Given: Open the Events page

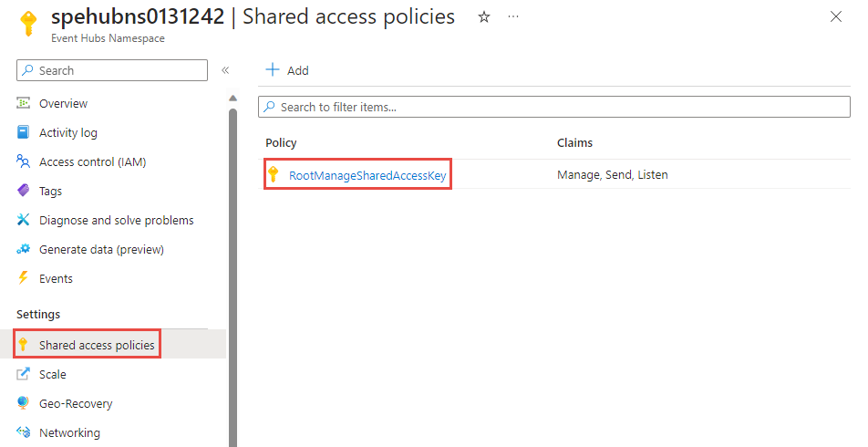Looking at the screenshot, I should click(56, 278).
